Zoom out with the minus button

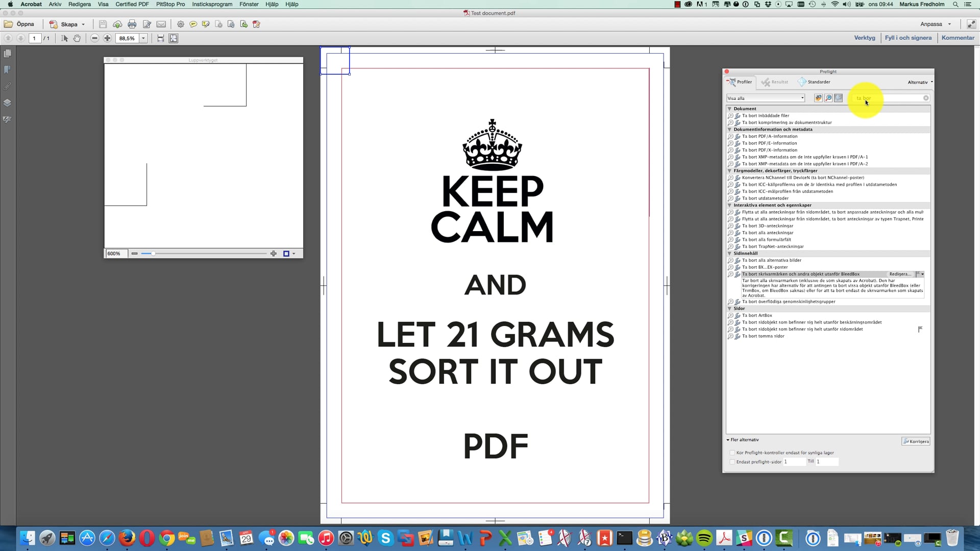94,38
